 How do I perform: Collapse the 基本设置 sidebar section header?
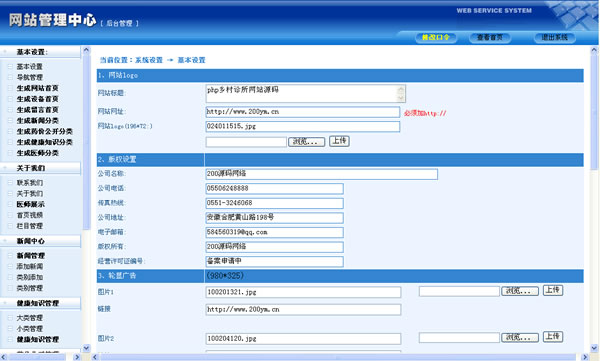40,52
